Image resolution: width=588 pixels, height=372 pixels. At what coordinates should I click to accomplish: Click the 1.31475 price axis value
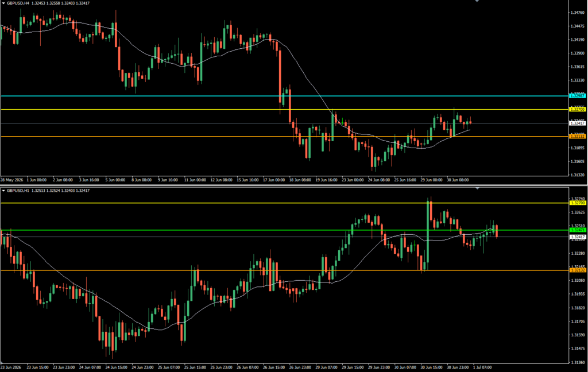(577, 348)
